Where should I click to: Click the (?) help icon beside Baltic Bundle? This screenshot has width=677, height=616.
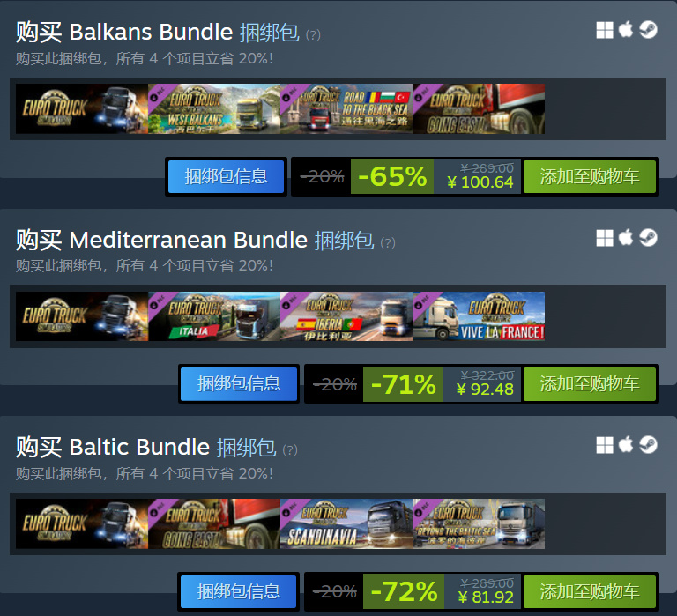coord(290,450)
